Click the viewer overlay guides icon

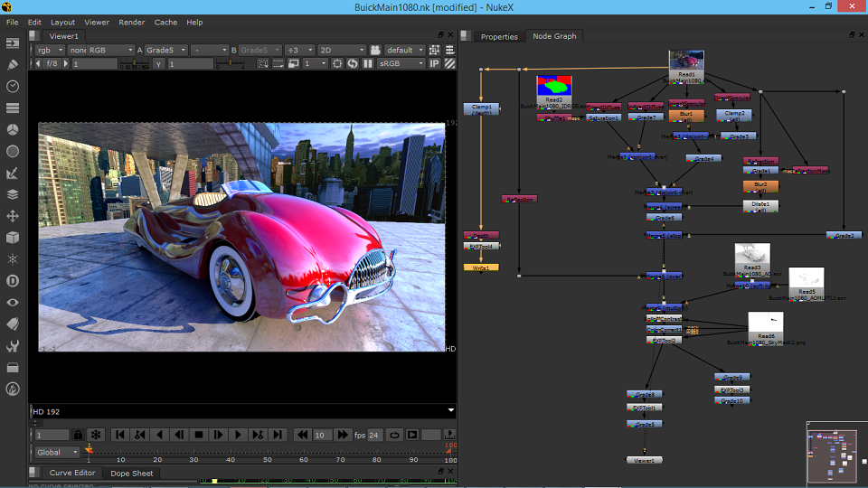tap(435, 50)
